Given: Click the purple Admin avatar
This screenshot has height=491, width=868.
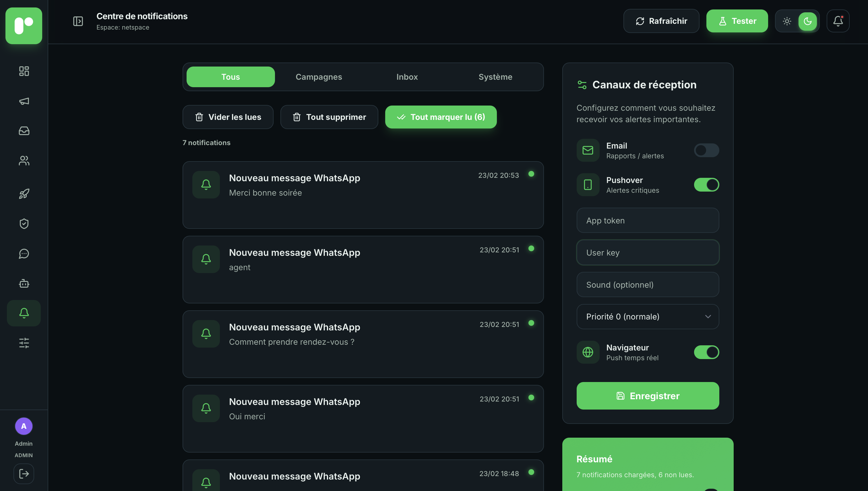Looking at the screenshot, I should [24, 426].
